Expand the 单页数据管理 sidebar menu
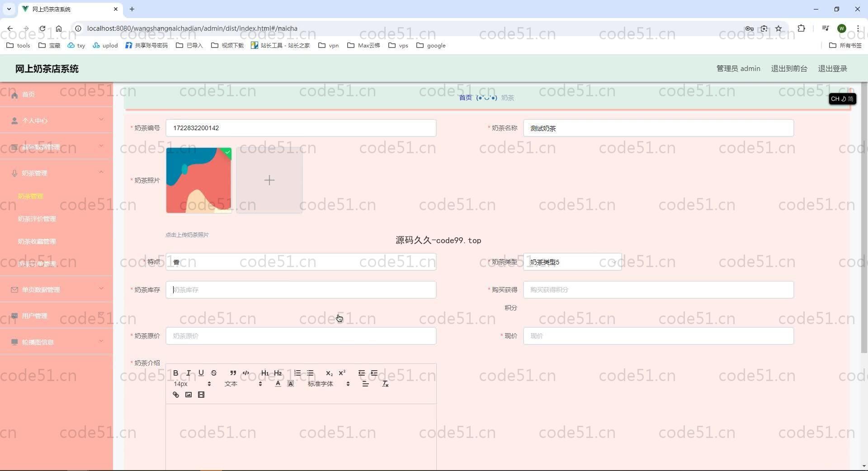Image resolution: width=868 pixels, height=471 pixels. 56,289
